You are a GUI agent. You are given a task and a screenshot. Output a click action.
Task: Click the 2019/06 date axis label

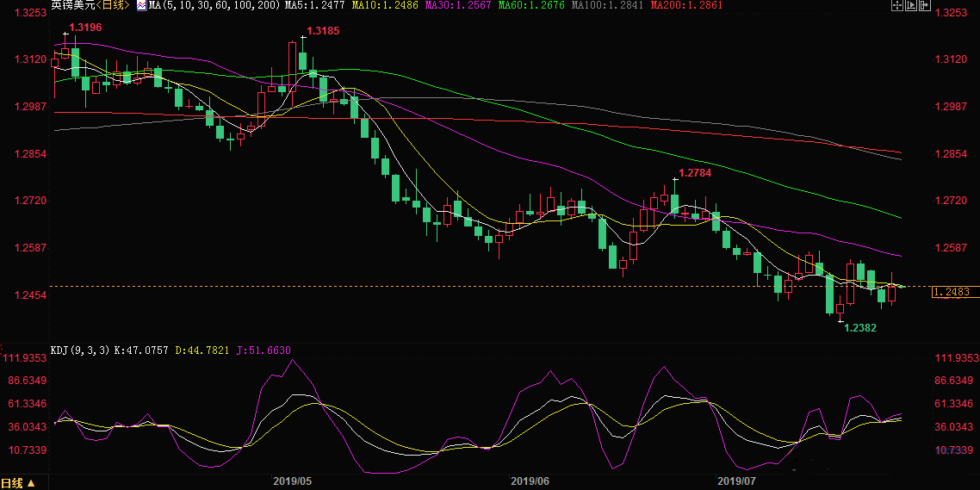click(530, 481)
